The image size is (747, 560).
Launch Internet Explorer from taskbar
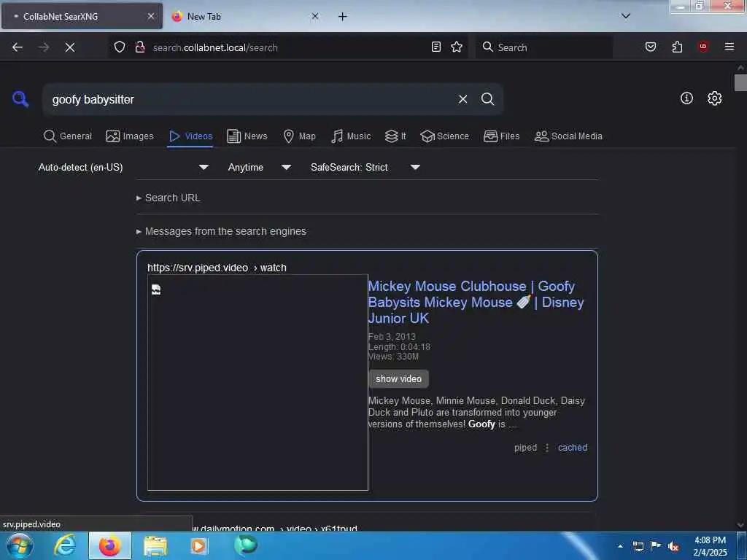coord(64,545)
